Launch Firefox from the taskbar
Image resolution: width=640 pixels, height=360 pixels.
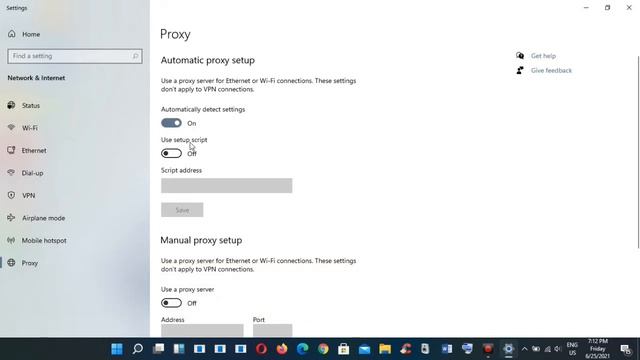[x=282, y=349]
